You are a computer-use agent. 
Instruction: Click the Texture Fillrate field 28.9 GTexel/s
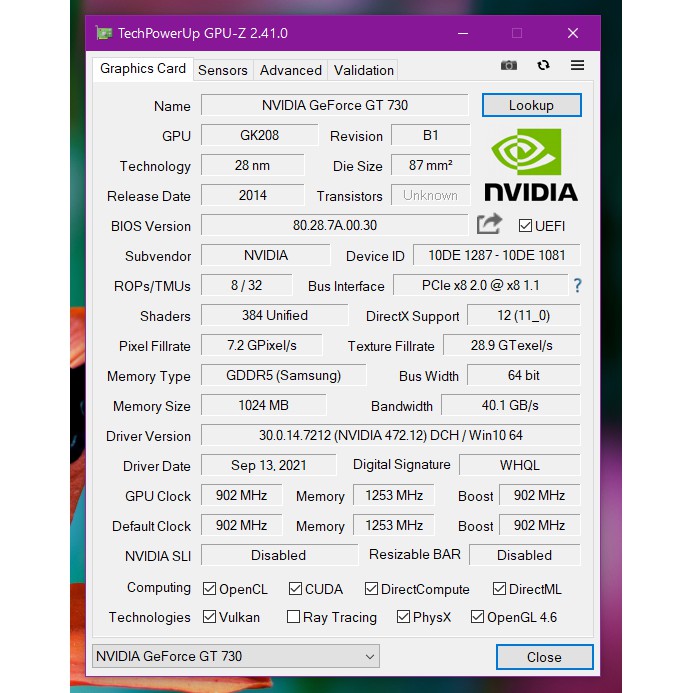coord(512,345)
